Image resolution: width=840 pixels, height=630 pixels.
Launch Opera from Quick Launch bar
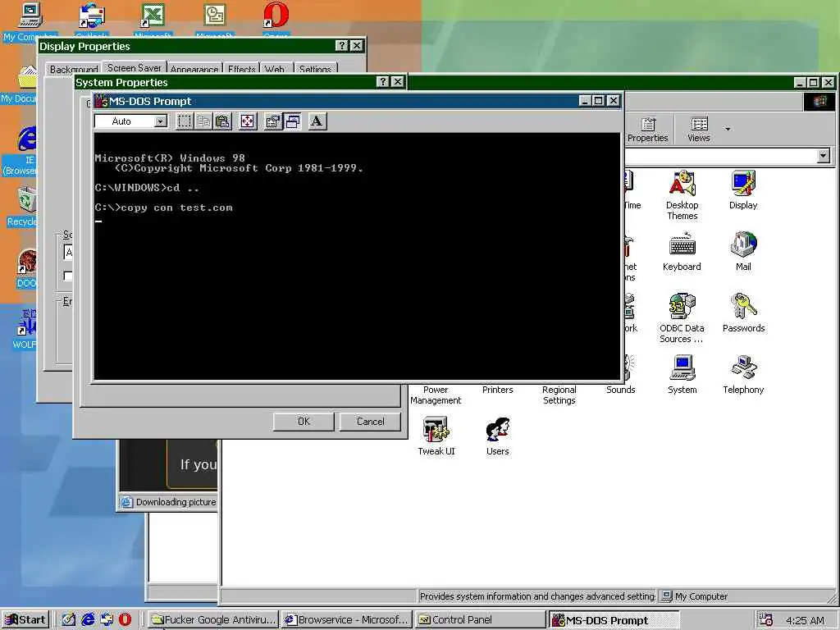(125, 620)
